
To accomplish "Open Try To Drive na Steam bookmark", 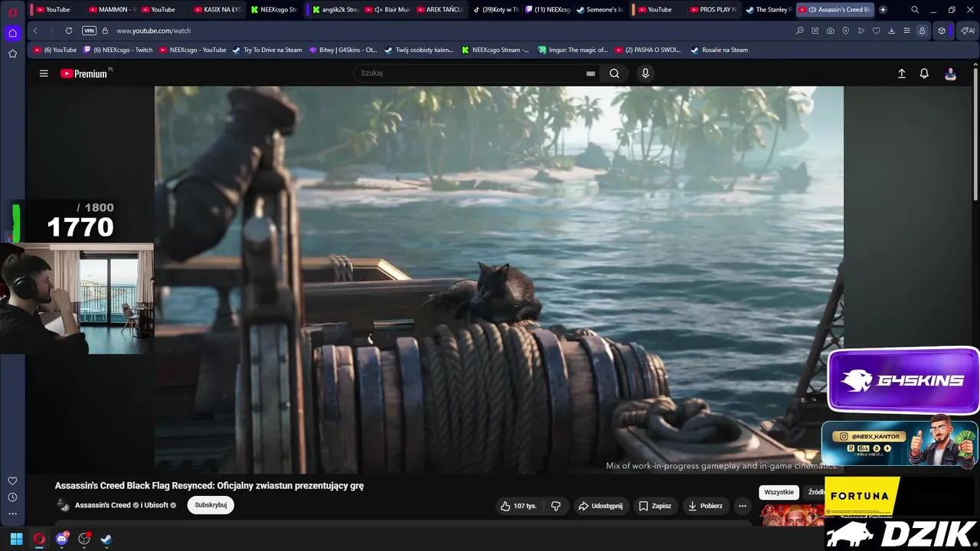I will [267, 50].
